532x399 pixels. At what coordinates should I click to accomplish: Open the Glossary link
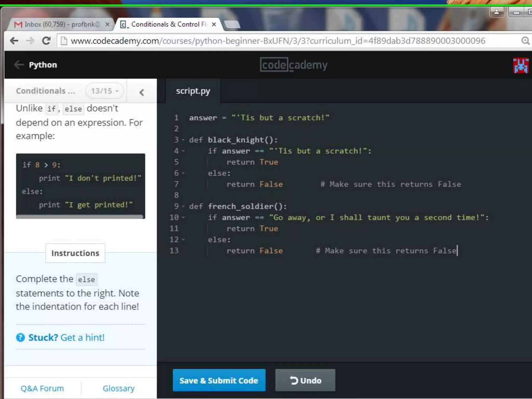(118, 388)
